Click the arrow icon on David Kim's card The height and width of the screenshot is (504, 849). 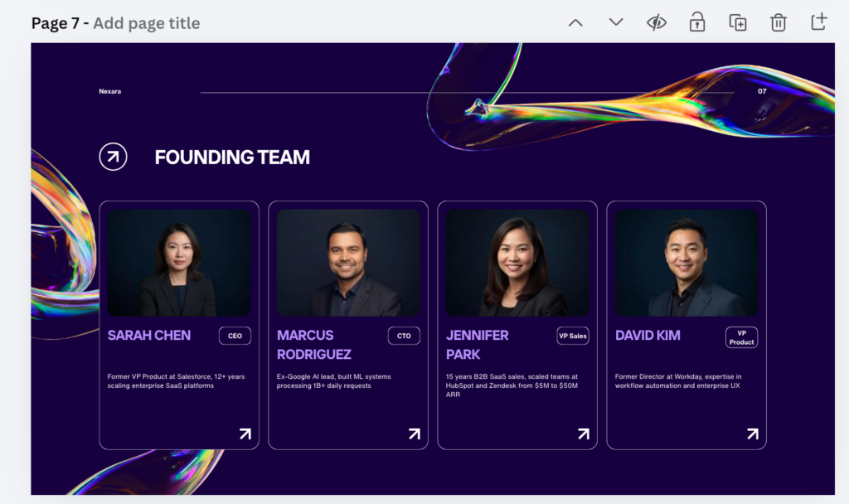(752, 433)
